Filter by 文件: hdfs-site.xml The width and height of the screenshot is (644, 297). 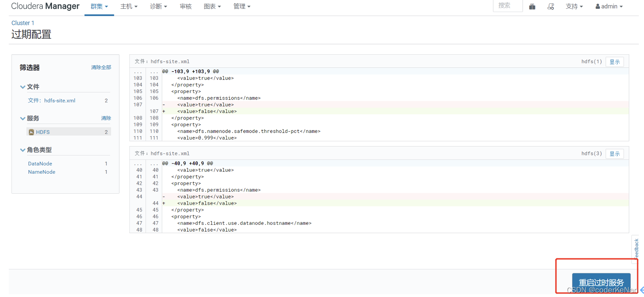52,101
